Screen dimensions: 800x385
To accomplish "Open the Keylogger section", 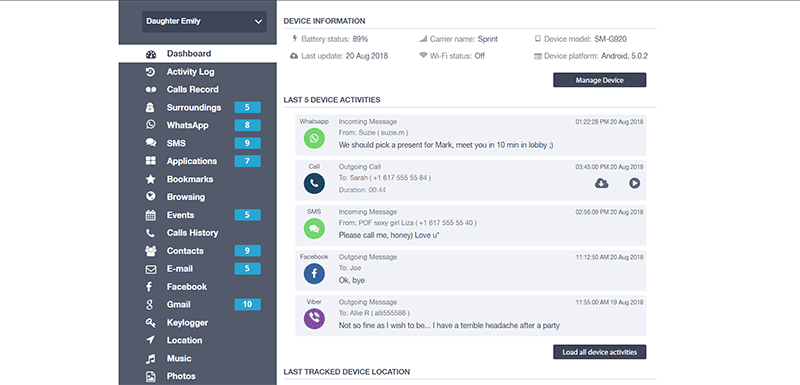I will pyautogui.click(x=187, y=323).
